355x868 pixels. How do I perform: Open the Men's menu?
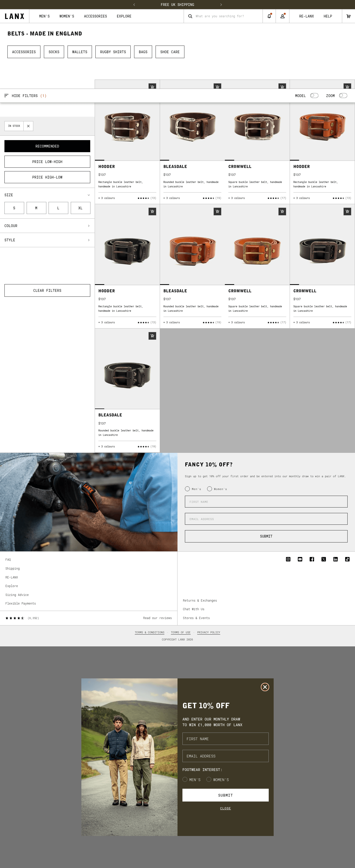44,16
